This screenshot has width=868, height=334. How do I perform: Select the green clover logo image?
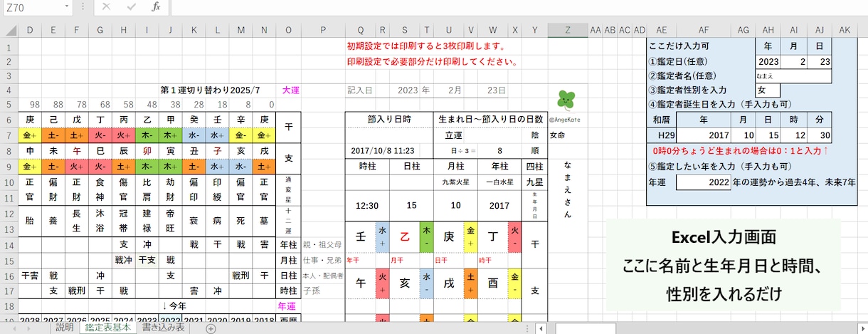pos(566,100)
